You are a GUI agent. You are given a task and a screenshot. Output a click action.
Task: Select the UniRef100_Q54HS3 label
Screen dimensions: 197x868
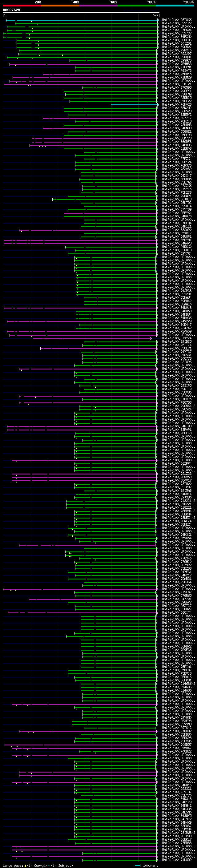(x=177, y=64)
